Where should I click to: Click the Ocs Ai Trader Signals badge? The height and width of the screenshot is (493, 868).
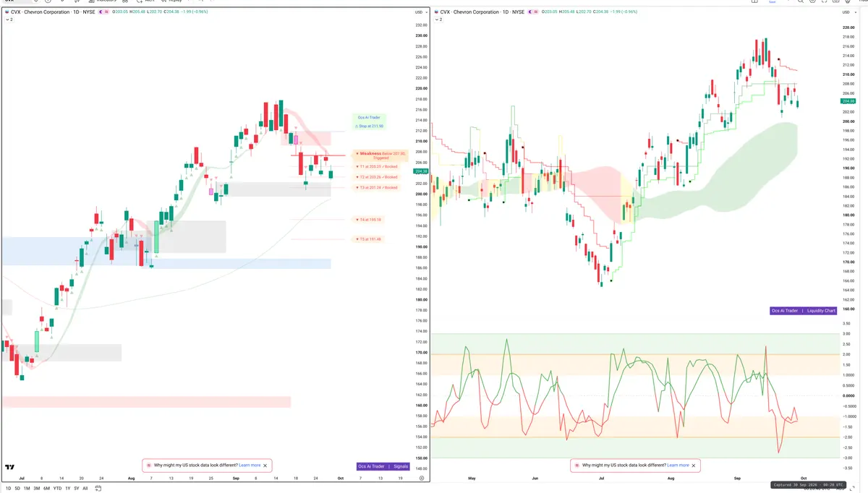tap(383, 466)
